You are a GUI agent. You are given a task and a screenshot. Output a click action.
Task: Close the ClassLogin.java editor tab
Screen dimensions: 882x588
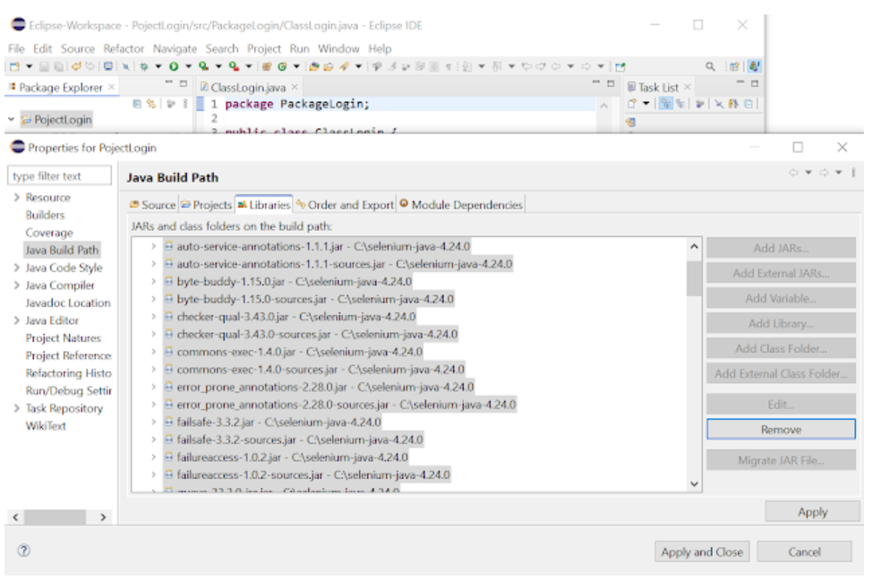pos(295,87)
